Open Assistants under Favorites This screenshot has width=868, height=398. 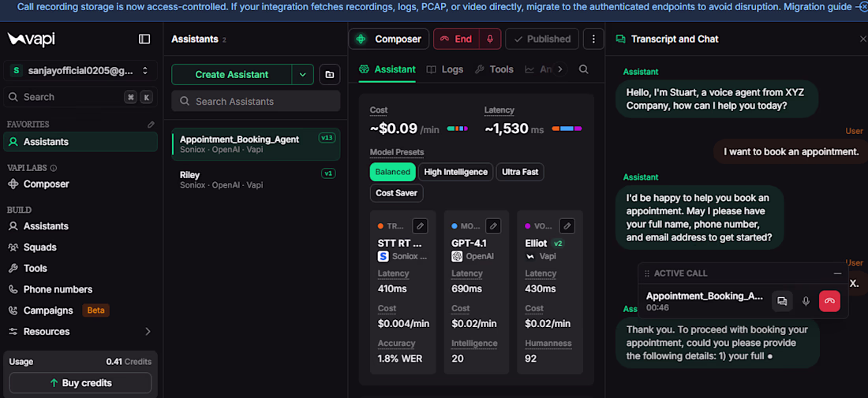click(80, 142)
